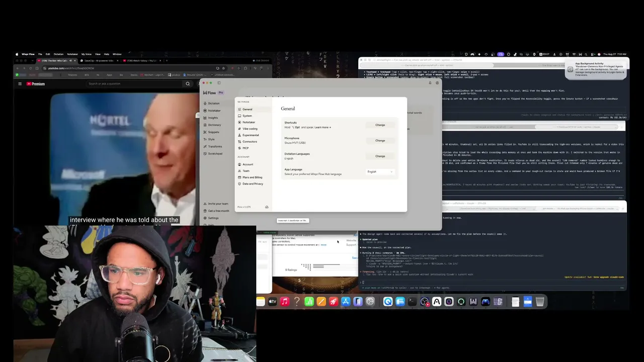Open App Store from the Dock

tap(346, 302)
